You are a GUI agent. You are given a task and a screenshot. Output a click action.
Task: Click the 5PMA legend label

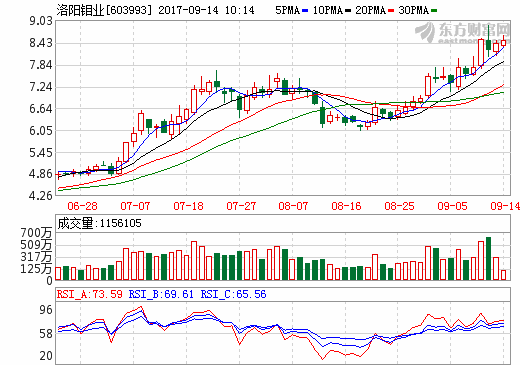[x=288, y=10]
